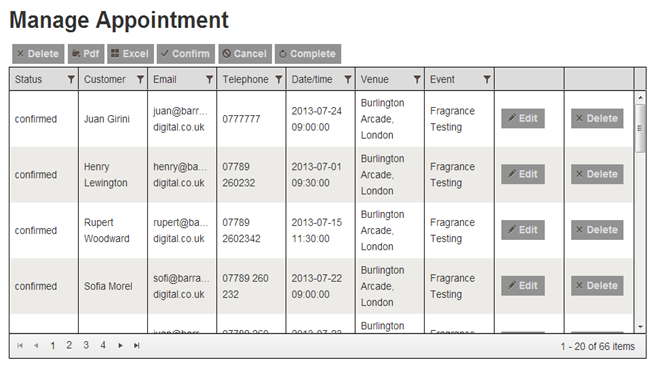Select page 1 in the pager
The image size is (654, 369).
coord(53,346)
